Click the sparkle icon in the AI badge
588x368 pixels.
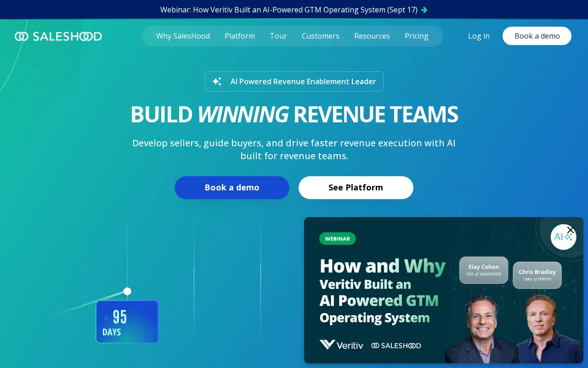point(217,81)
